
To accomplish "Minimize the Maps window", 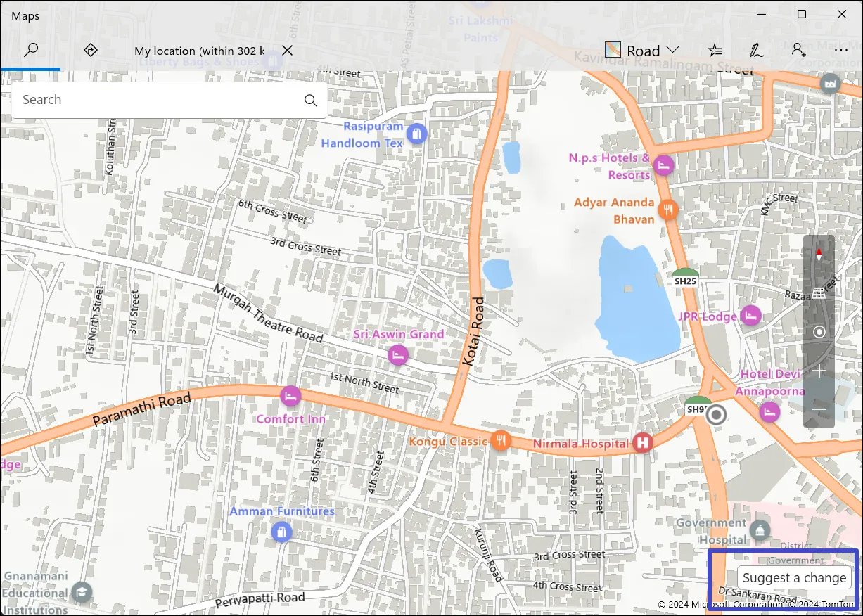I will point(762,14).
